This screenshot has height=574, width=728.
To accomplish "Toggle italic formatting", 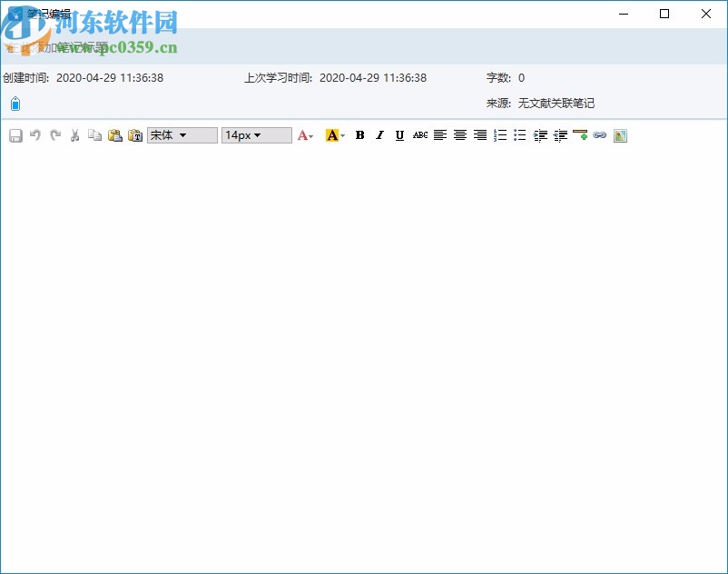I will coord(379,135).
